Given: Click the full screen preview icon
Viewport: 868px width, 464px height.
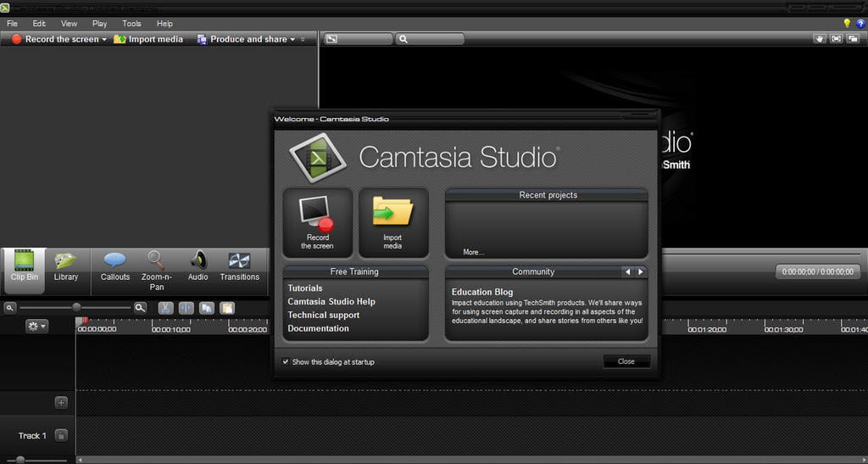Looking at the screenshot, I should pyautogui.click(x=836, y=39).
